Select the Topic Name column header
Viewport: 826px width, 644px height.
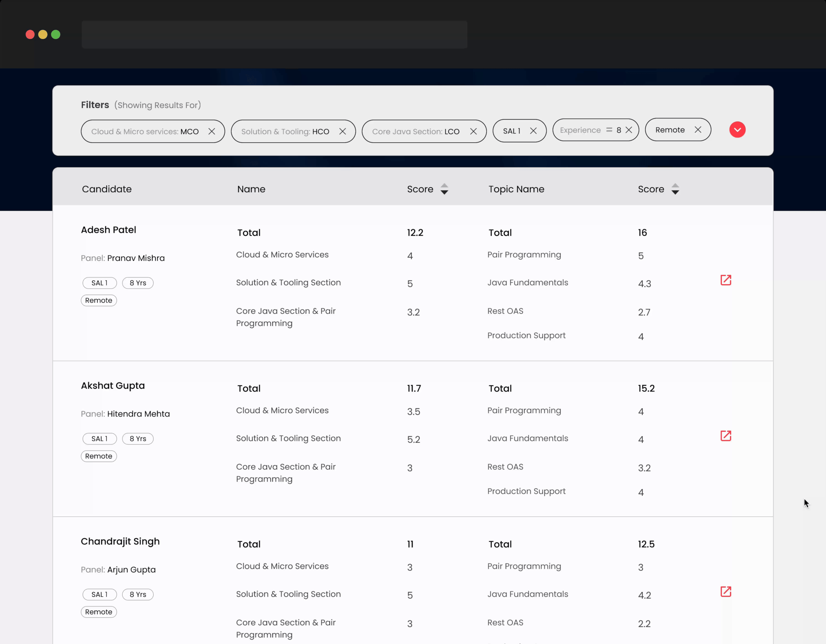[516, 189]
